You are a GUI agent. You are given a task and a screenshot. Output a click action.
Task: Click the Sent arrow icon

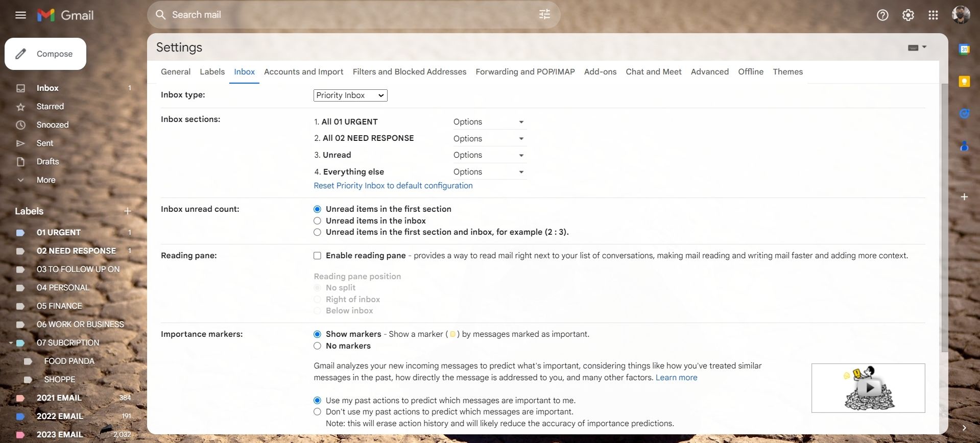[x=20, y=143]
